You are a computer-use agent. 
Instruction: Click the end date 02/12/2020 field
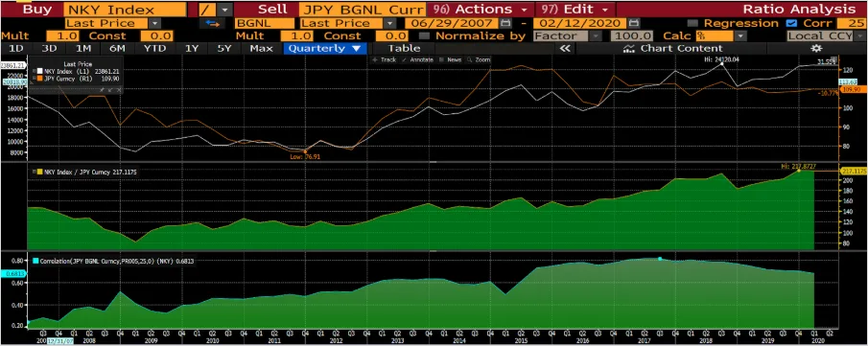pos(580,23)
